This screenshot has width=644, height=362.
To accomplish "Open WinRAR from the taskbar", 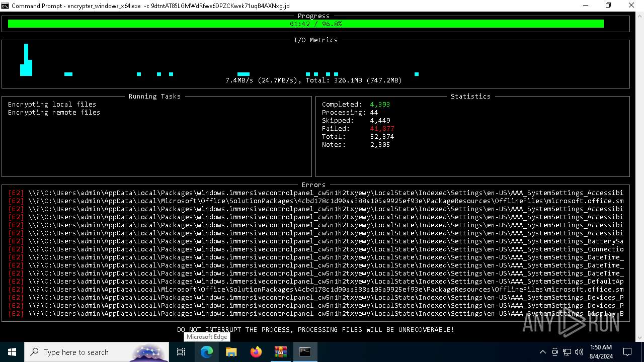I will [x=280, y=352].
